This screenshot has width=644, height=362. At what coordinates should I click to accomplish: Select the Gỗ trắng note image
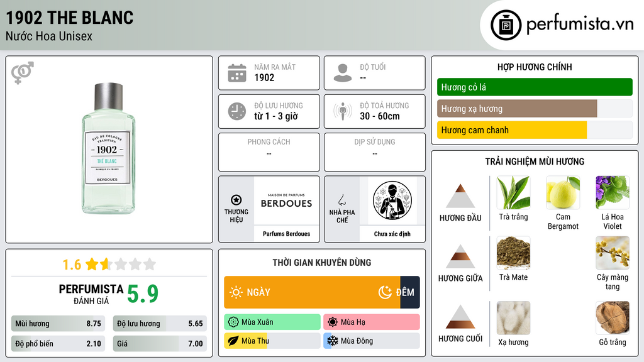(613, 318)
